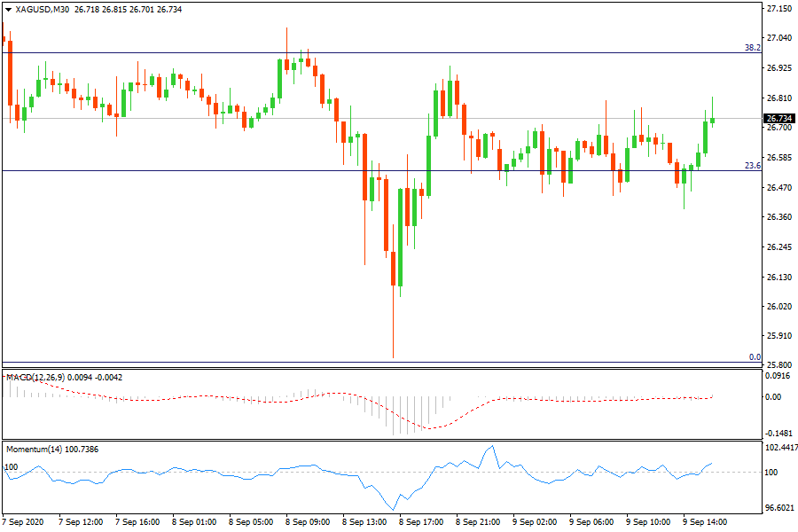Screen dimensions: 798x532
Task: Click the 8 Sep 17:00 time label
Action: (421, 522)
